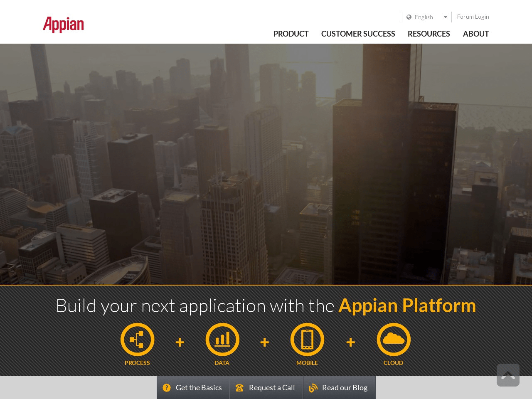Click the question mark icon
Viewport: 532px width, 399px height.
click(167, 388)
